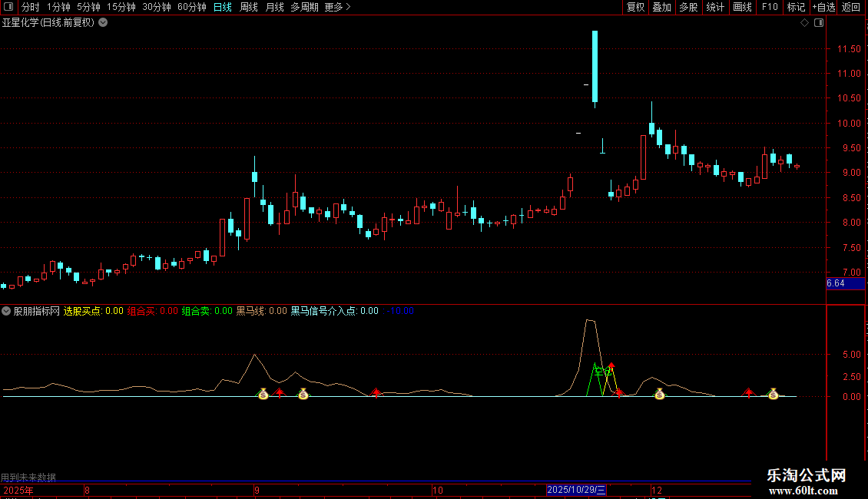Image resolution: width=868 pixels, height=499 pixels.
Task: Click the 5.00 indicator axis label
Action: coord(851,355)
